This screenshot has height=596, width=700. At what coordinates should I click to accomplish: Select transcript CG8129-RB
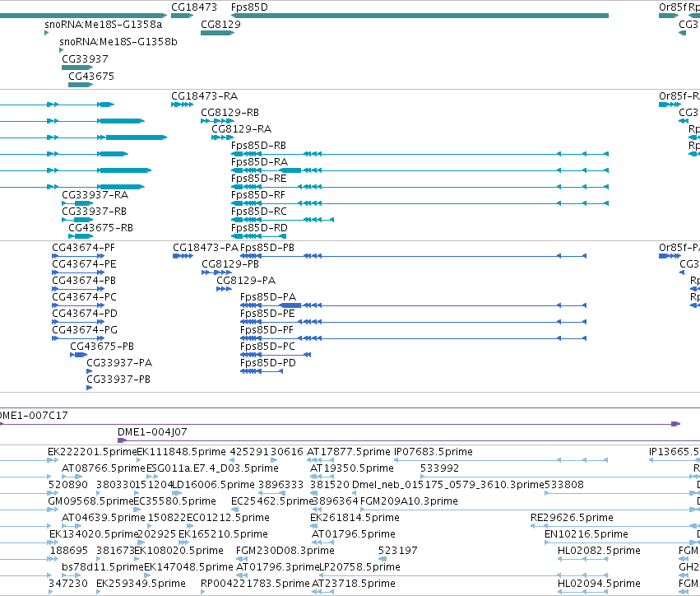pyautogui.click(x=230, y=113)
